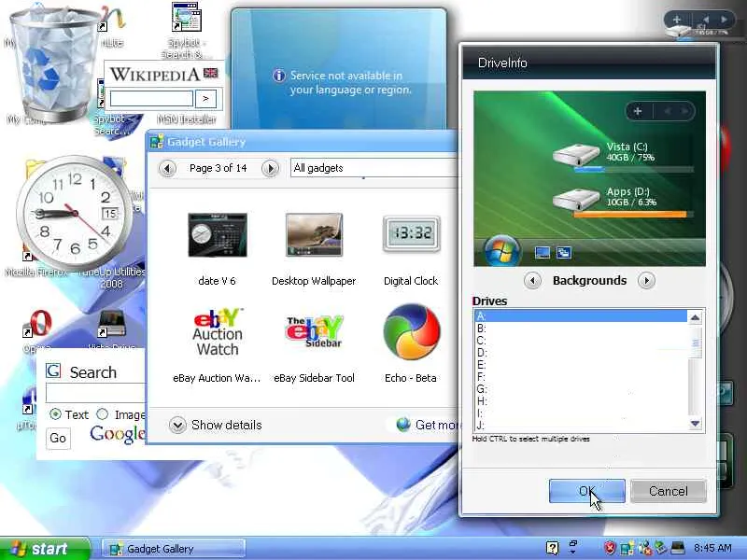
Task: Click the DriveInfo background preview image
Action: point(589,178)
